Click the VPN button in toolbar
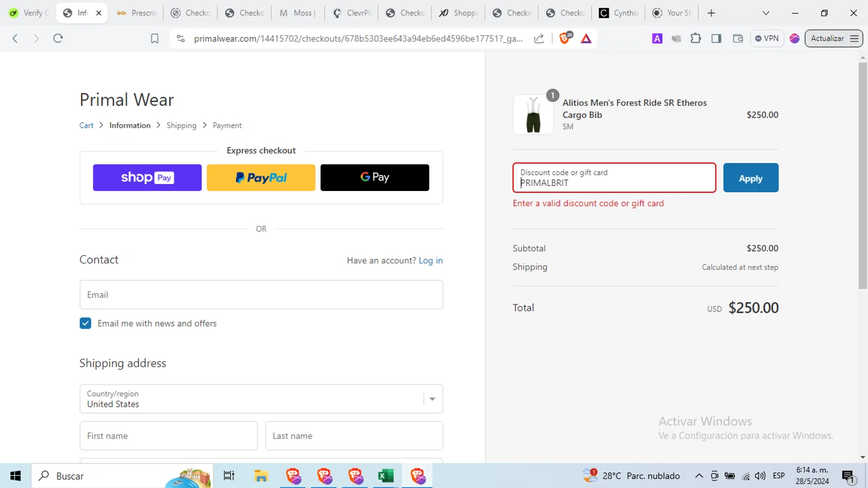The width and height of the screenshot is (868, 488). click(767, 38)
